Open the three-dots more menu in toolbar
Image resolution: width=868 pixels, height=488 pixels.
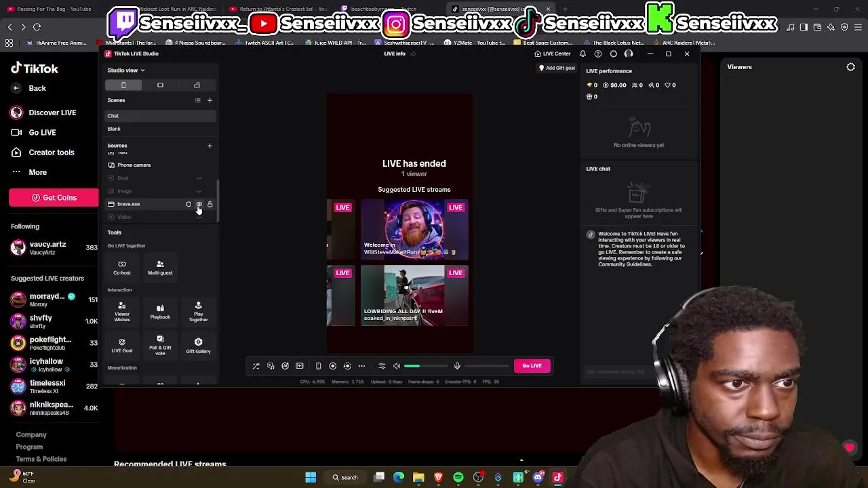pos(361,366)
